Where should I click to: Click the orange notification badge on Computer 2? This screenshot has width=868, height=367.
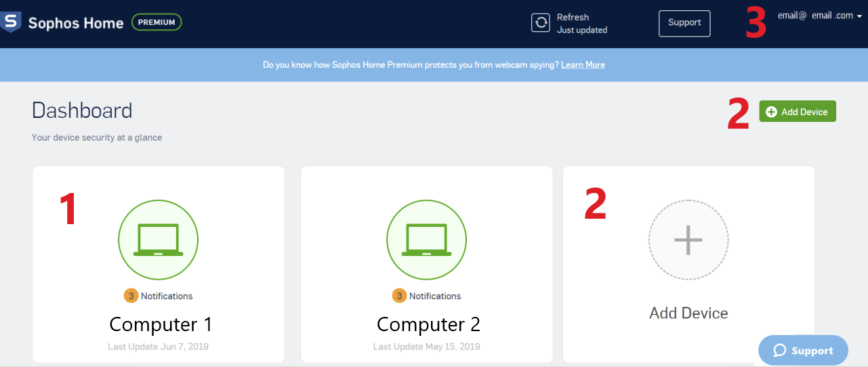pyautogui.click(x=399, y=296)
